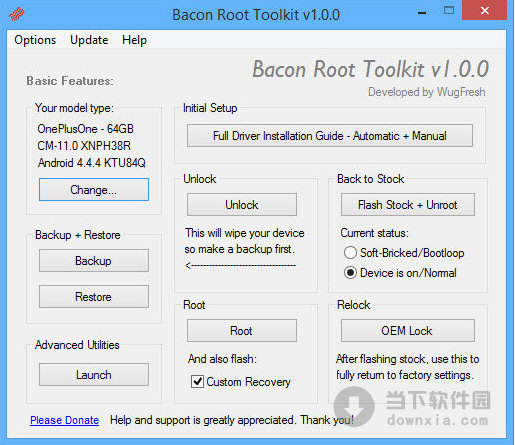
Task: Click the Change... model type button
Action: point(94,190)
